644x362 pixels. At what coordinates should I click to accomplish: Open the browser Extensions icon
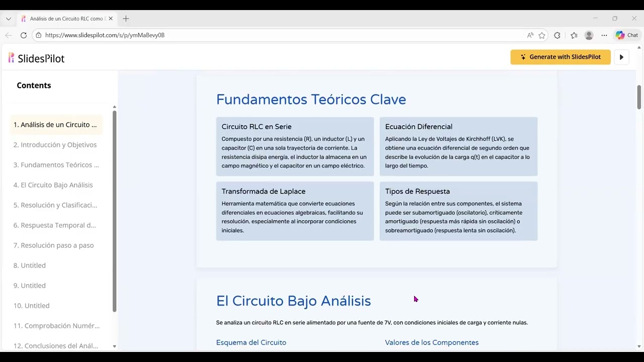pyautogui.click(x=557, y=35)
